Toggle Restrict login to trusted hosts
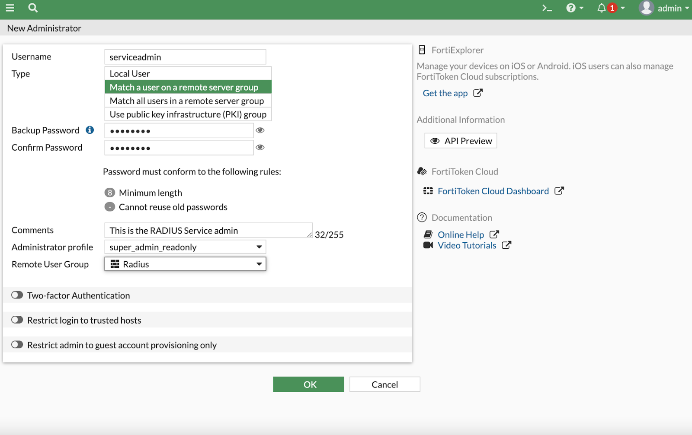The height and width of the screenshot is (435, 692). (x=17, y=320)
